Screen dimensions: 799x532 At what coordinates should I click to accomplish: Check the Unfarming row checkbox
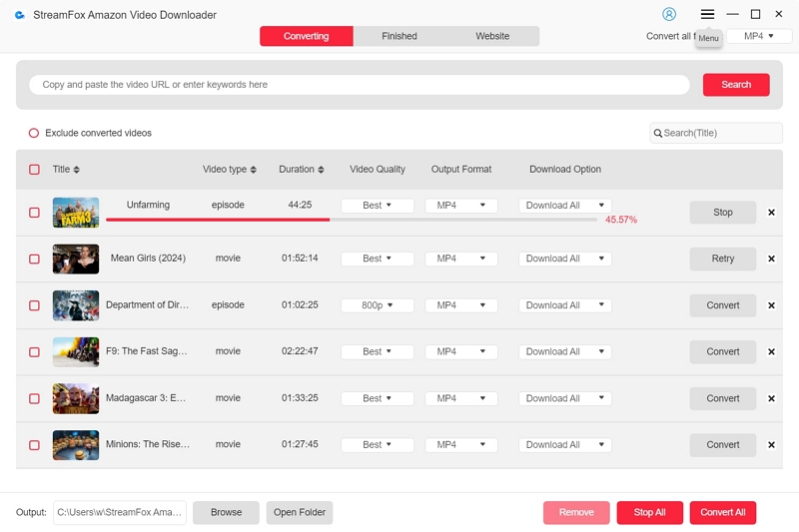point(34,213)
